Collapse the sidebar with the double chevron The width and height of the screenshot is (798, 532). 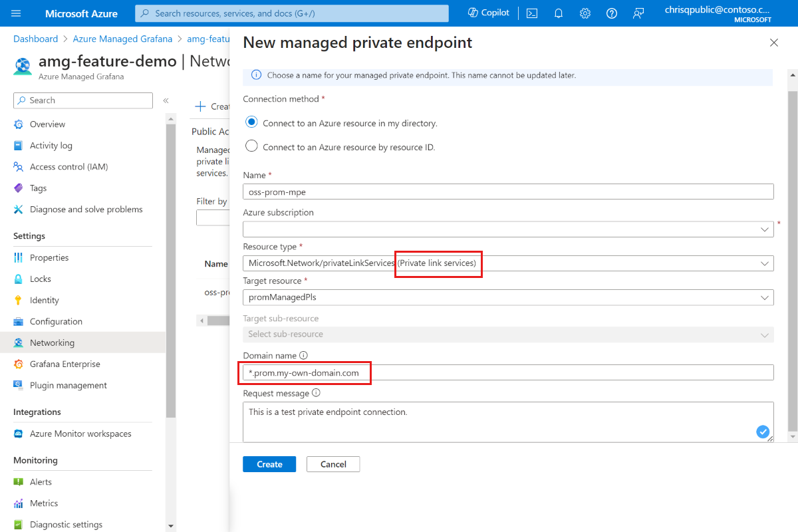166,100
